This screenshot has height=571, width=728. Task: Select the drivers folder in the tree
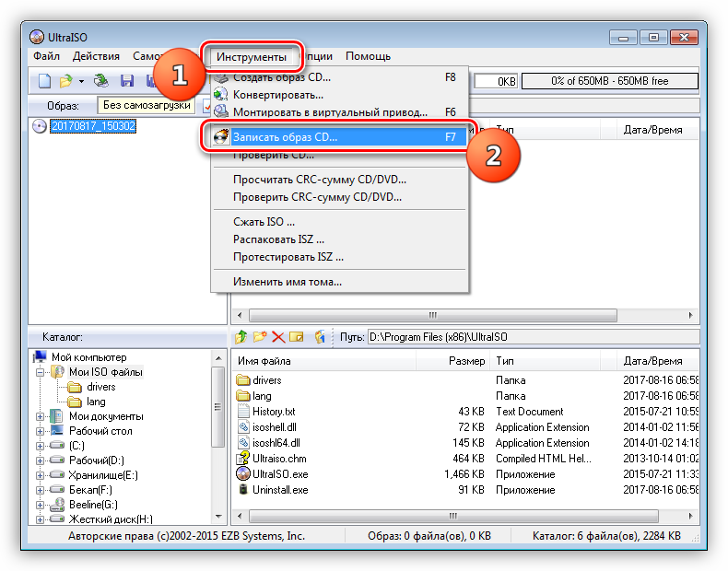click(x=101, y=387)
